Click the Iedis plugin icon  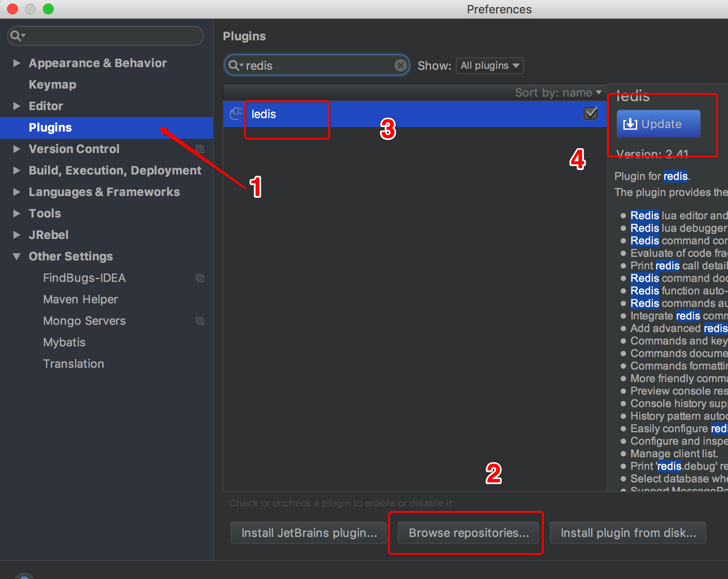(236, 114)
